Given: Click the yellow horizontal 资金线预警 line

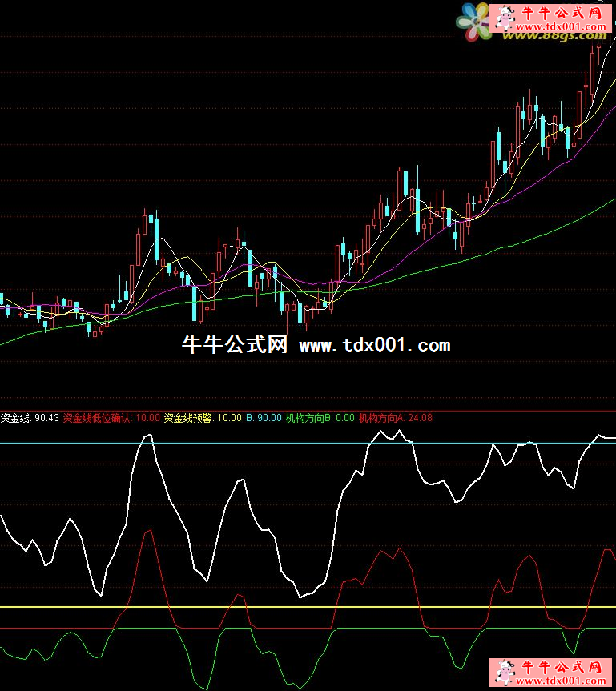Looking at the screenshot, I should point(240,607).
